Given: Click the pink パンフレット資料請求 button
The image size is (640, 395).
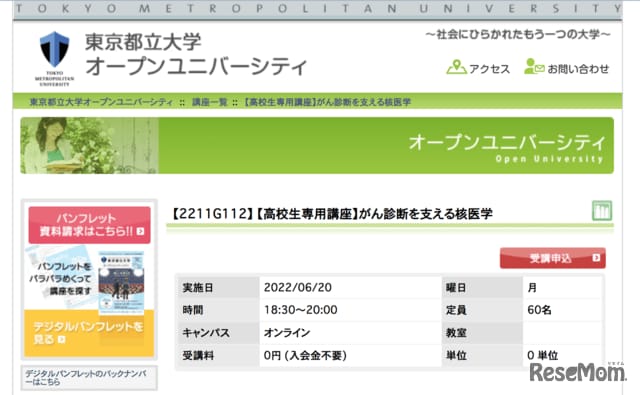Looking at the screenshot, I should (89, 225).
